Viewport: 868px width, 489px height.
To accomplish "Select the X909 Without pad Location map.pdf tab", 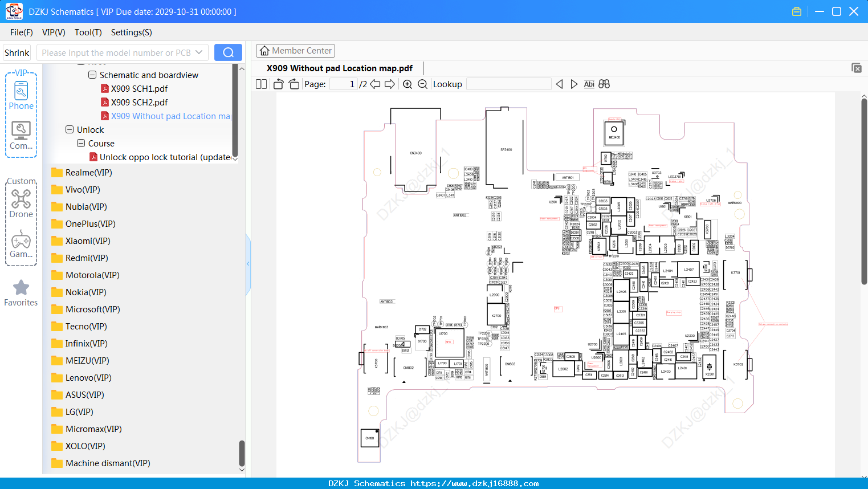I will click(340, 68).
